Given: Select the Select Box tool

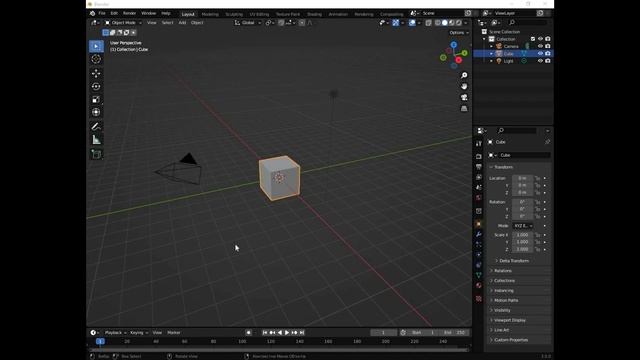Looking at the screenshot, I should [96, 46].
